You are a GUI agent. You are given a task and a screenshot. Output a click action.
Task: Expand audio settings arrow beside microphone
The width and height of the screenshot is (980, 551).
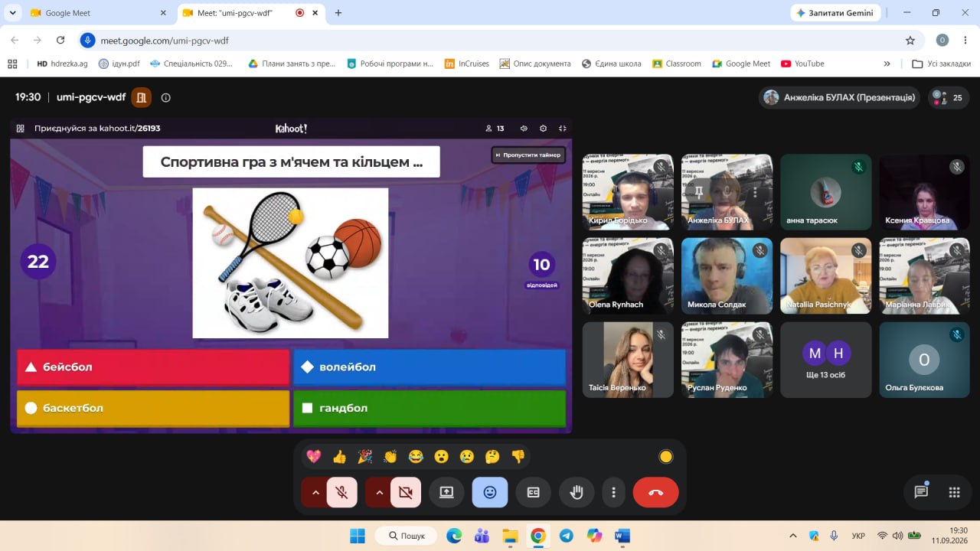[x=315, y=493]
